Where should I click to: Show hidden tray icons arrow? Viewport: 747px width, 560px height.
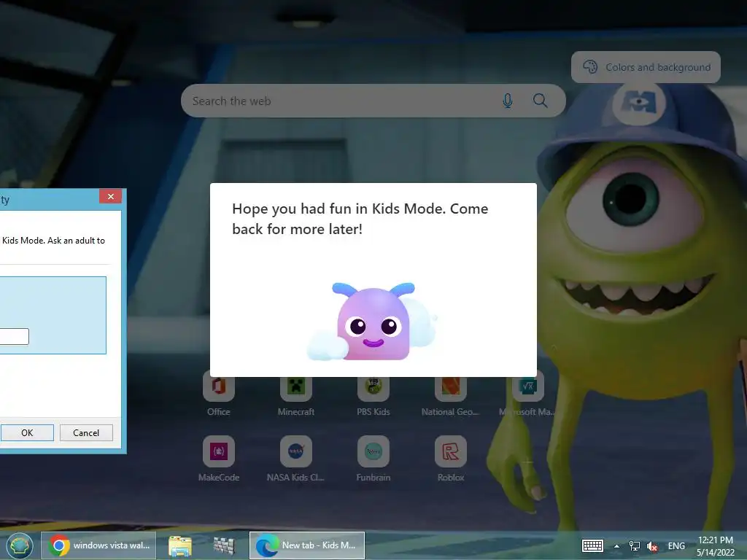(616, 546)
